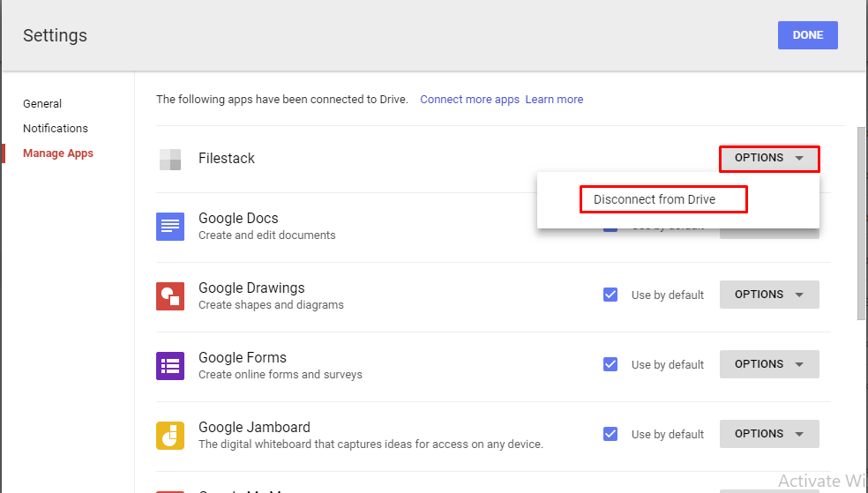Click the apps list vertical scrollbar

(861, 223)
